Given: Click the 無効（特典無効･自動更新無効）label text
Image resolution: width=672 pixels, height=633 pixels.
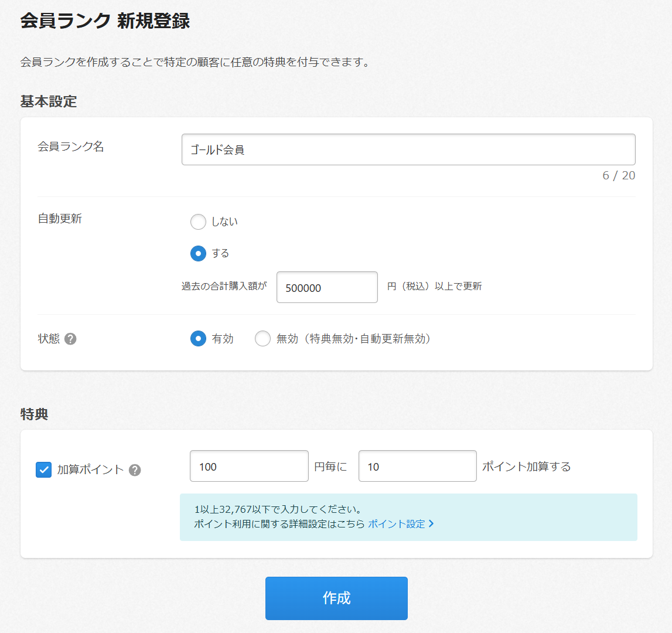Looking at the screenshot, I should [354, 339].
